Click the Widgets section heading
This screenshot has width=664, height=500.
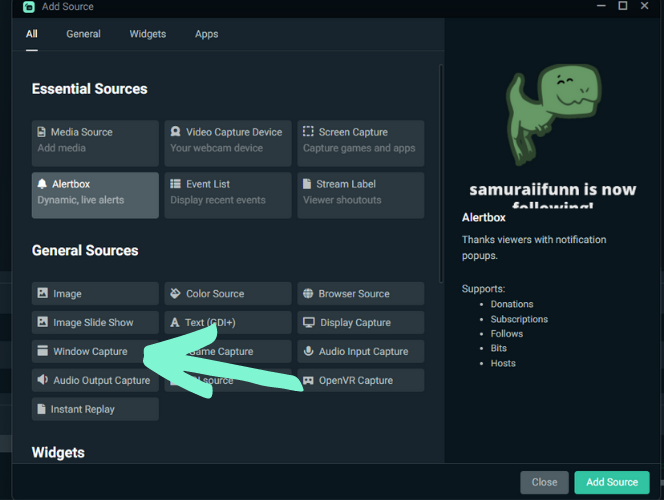pos(58,453)
